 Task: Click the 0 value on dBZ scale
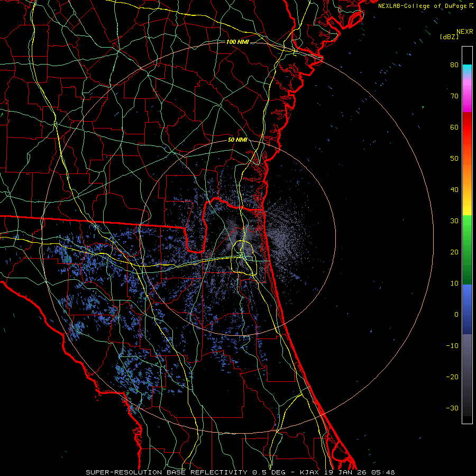tap(456, 315)
